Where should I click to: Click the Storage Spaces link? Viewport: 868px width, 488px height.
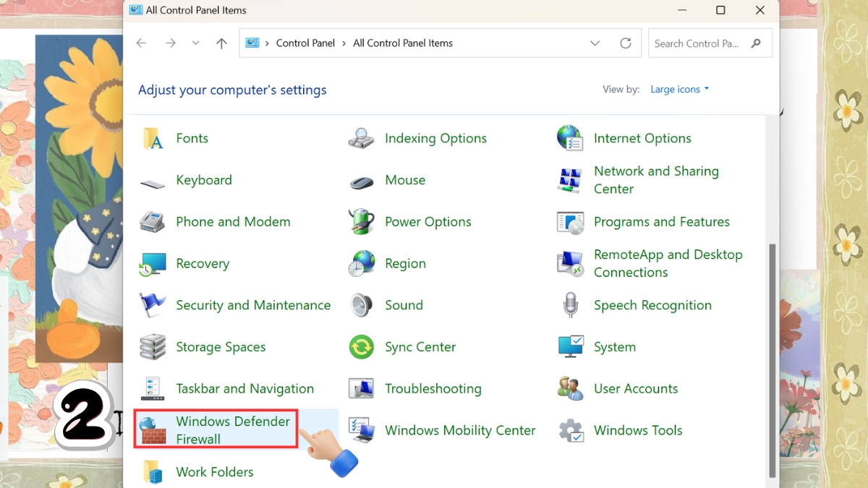pyautogui.click(x=221, y=348)
